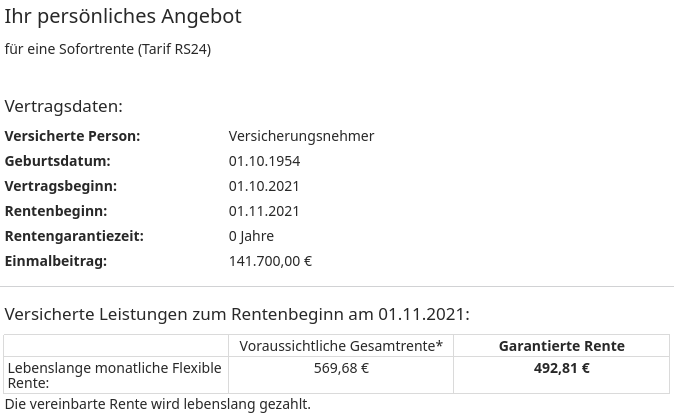Select the bold 492,81 € table cell
This screenshot has height=418, width=674.
pos(561,368)
